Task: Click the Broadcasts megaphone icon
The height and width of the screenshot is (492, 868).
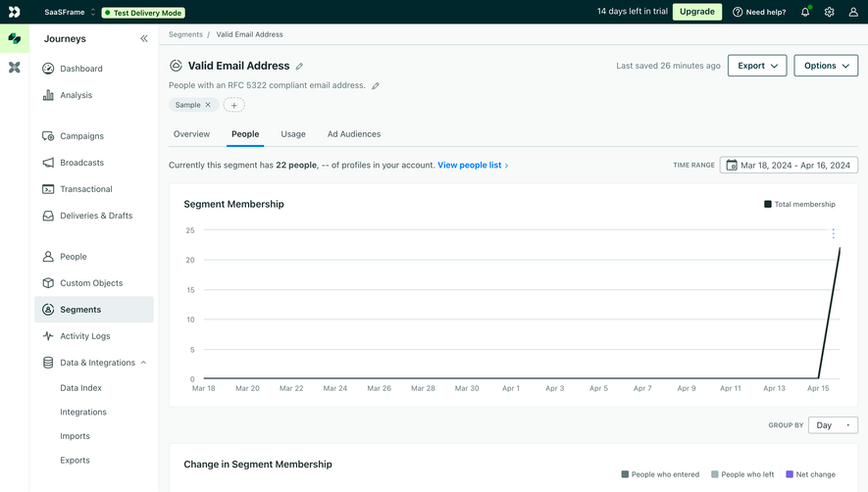Action: tap(48, 163)
